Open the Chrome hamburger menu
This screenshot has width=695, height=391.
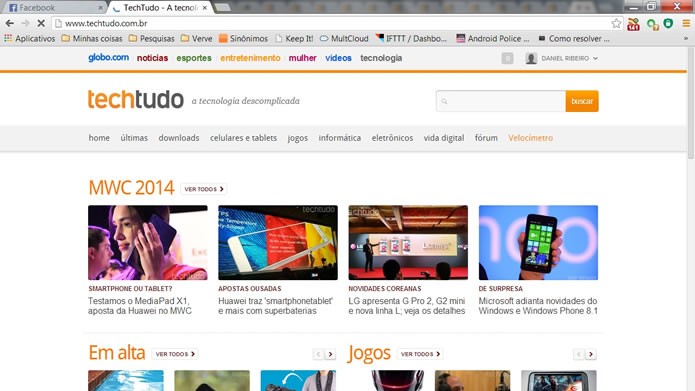(686, 23)
